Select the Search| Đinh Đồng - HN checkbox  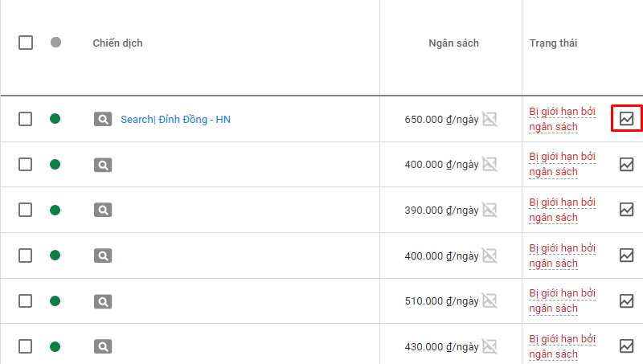pos(26,119)
